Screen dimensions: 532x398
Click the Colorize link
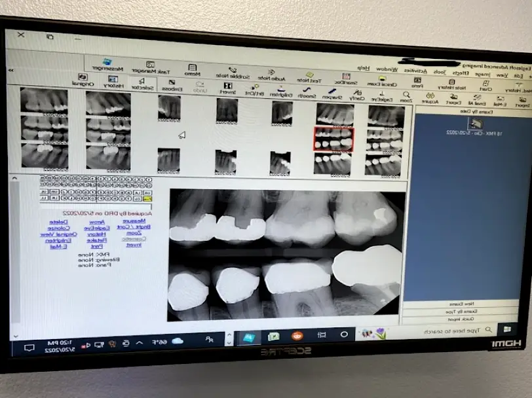click(59, 228)
